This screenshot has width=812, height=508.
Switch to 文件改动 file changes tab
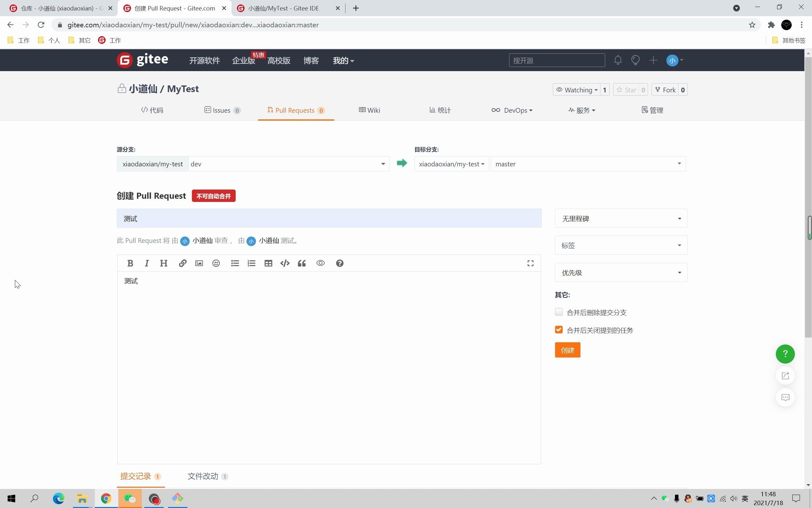coord(208,476)
